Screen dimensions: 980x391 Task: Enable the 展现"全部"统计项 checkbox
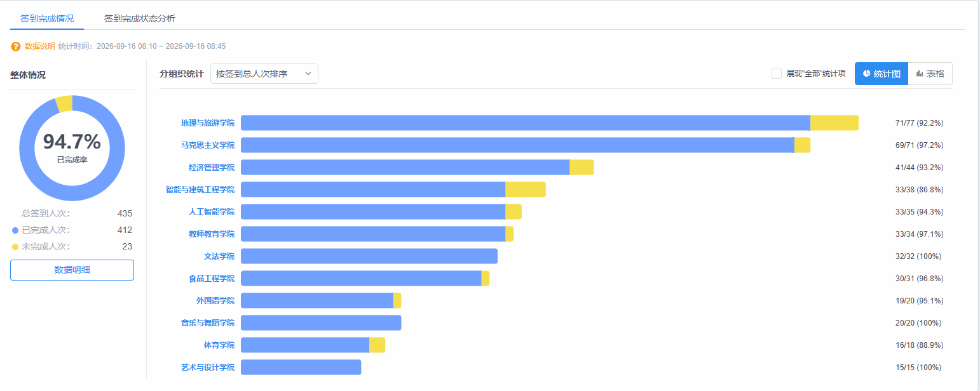(x=777, y=74)
